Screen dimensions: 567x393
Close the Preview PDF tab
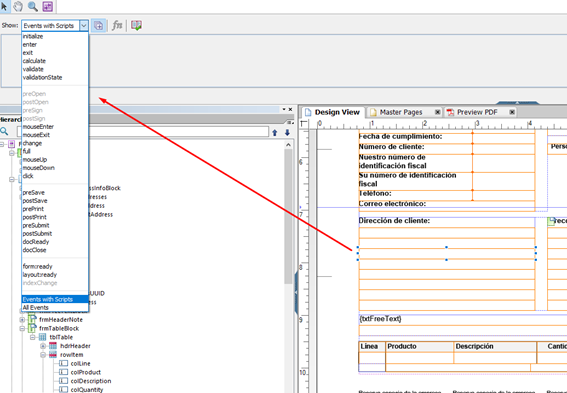(x=512, y=112)
